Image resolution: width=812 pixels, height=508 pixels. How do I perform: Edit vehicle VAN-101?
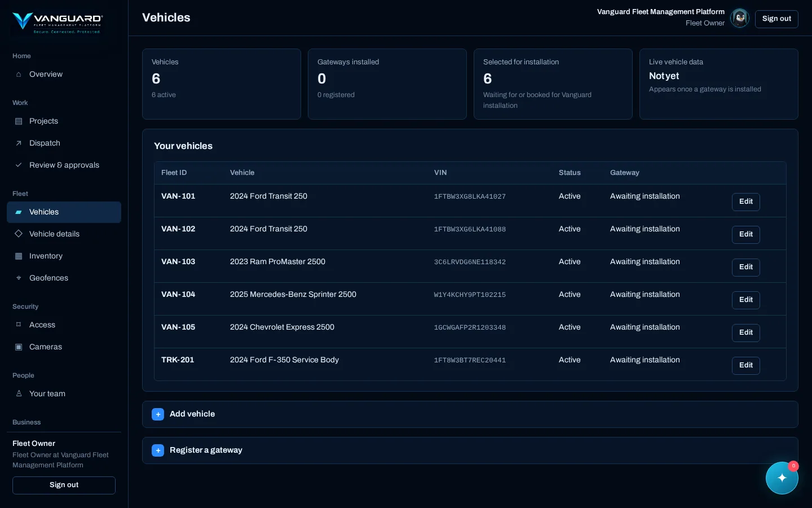tap(745, 202)
